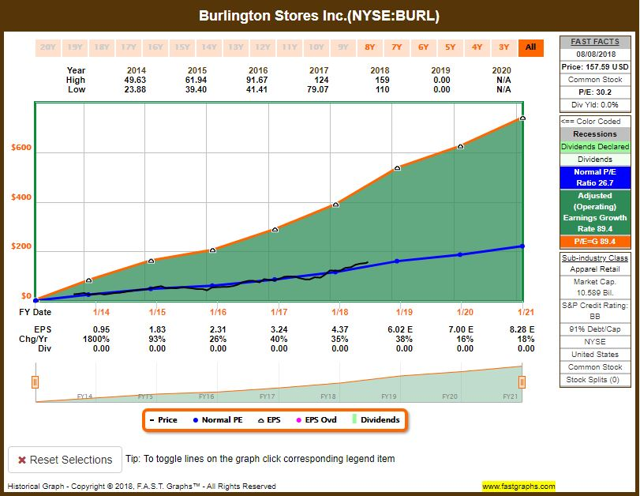Click the 1800% Chg/Yr value
This screenshot has width=640, height=496.
pyautogui.click(x=96, y=339)
